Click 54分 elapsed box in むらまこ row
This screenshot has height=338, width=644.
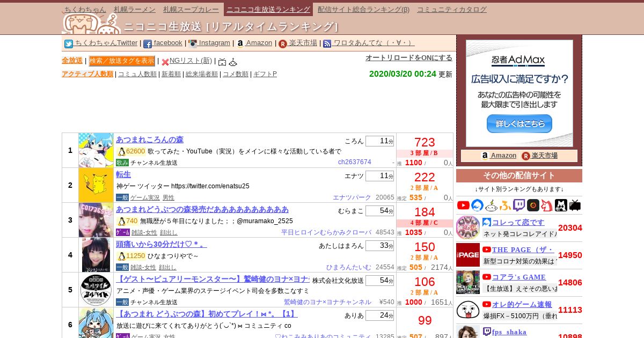tap(379, 211)
